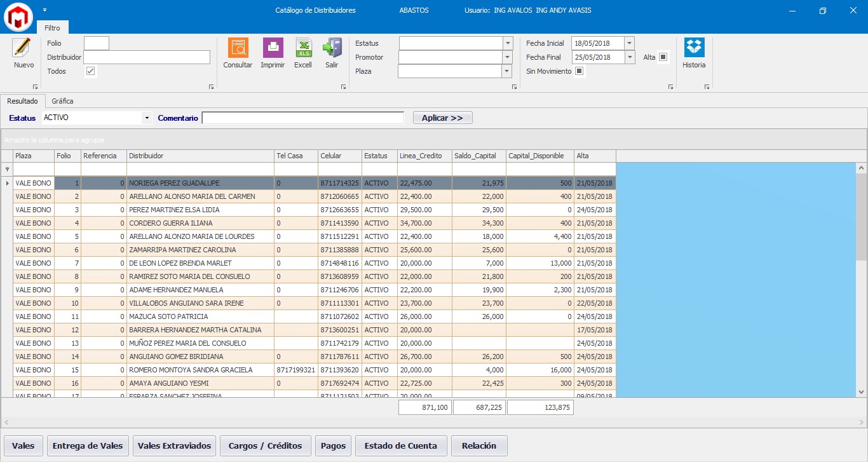Click the red M application logo

point(18,16)
